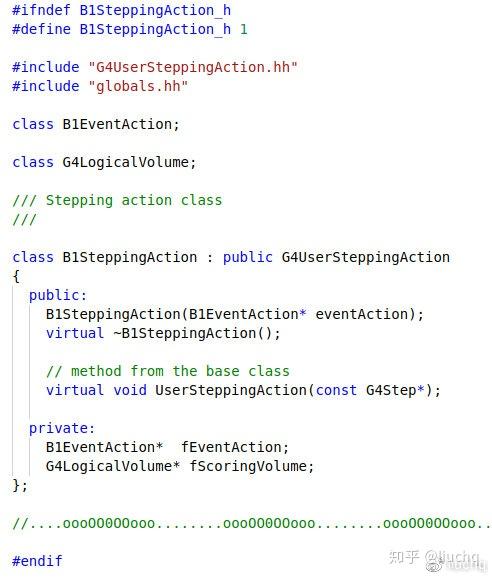Viewport: 492px width, 580px height.
Task: Click the Stepping action class comment
Action: click(x=117, y=200)
